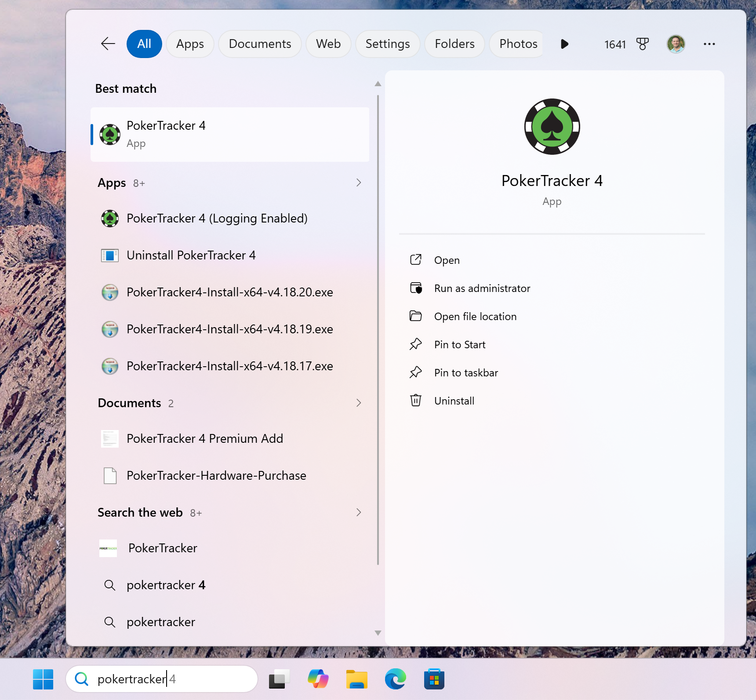The width and height of the screenshot is (756, 700).
Task: Open the Windows Start button
Action: click(43, 679)
